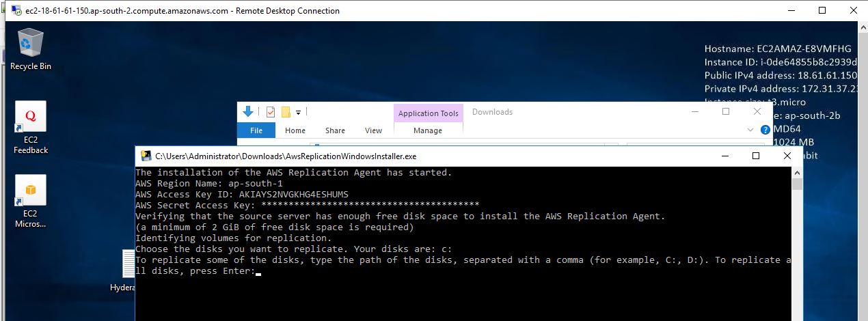Click the blue Downloads arrow icon in Explorer title bar

click(x=249, y=112)
